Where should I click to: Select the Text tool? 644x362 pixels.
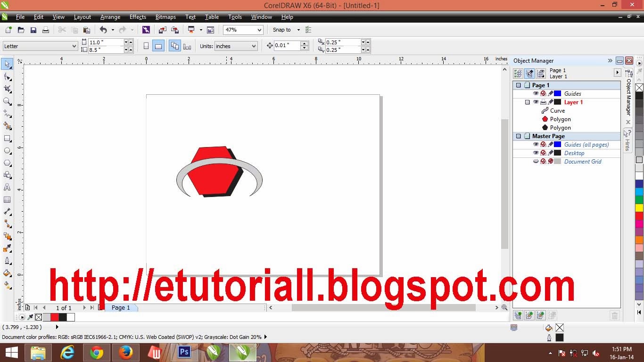coord(7,187)
